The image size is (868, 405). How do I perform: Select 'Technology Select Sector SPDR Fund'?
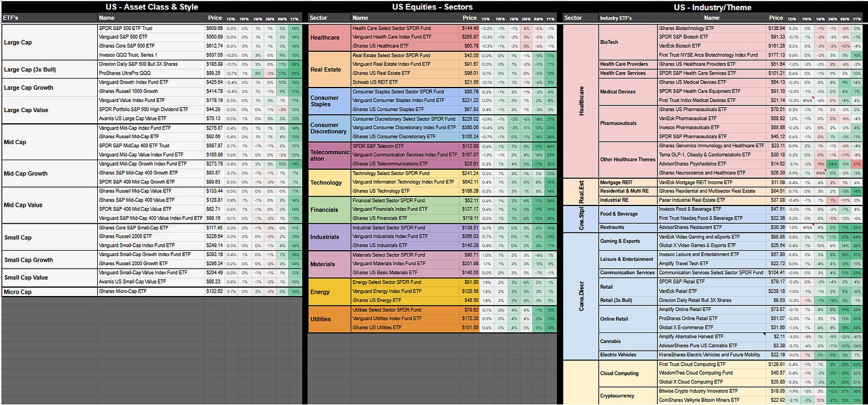405,173
